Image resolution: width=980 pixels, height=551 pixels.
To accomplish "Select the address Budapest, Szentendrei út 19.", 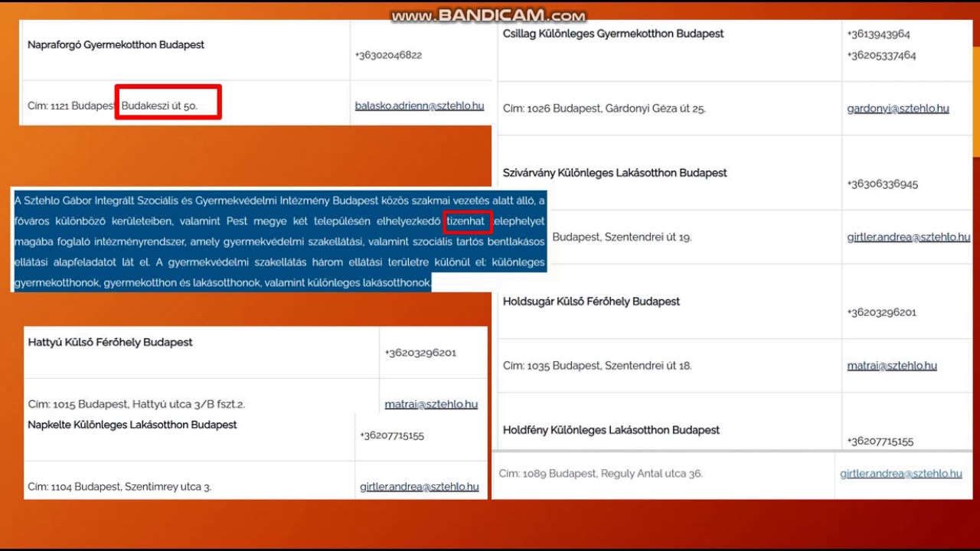I will click(622, 238).
